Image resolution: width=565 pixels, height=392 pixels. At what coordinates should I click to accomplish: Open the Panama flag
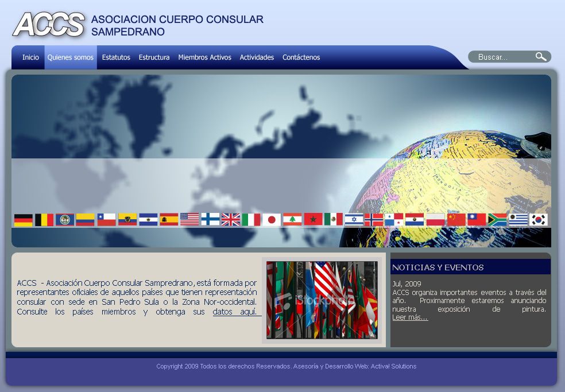coord(394,219)
